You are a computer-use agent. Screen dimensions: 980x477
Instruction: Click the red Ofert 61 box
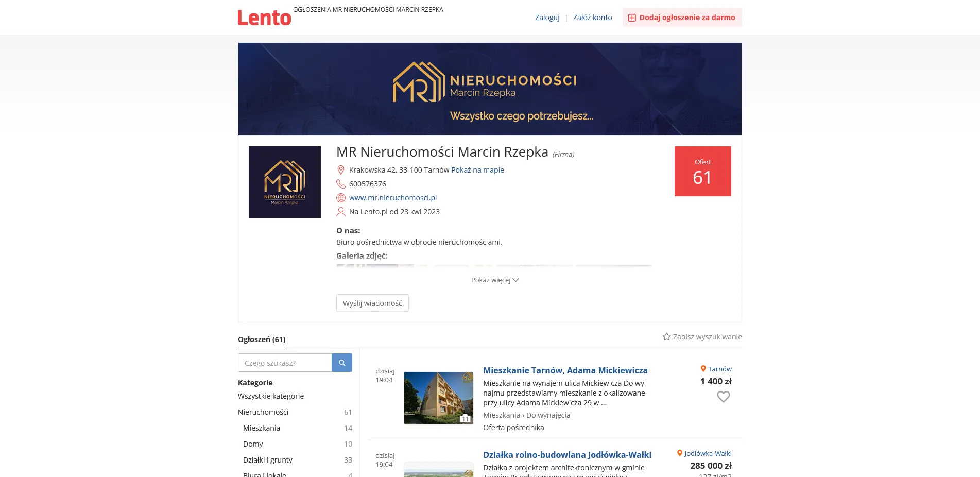click(703, 171)
